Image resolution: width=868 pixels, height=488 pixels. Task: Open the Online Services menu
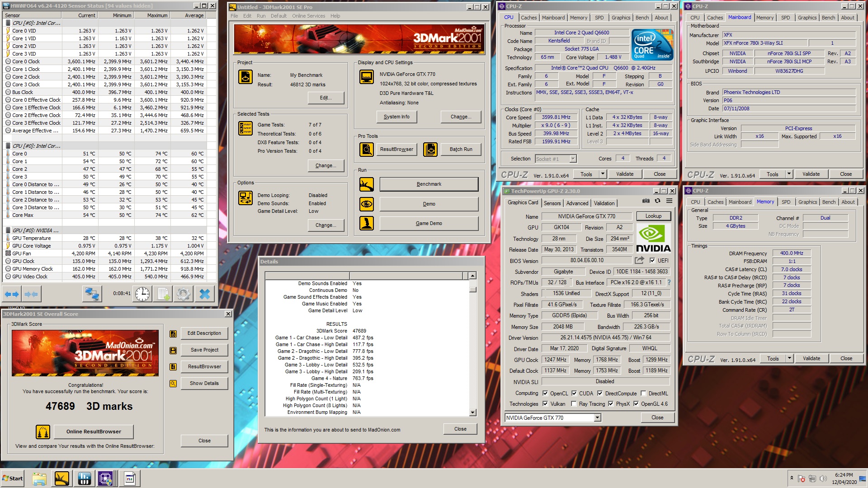(x=308, y=16)
